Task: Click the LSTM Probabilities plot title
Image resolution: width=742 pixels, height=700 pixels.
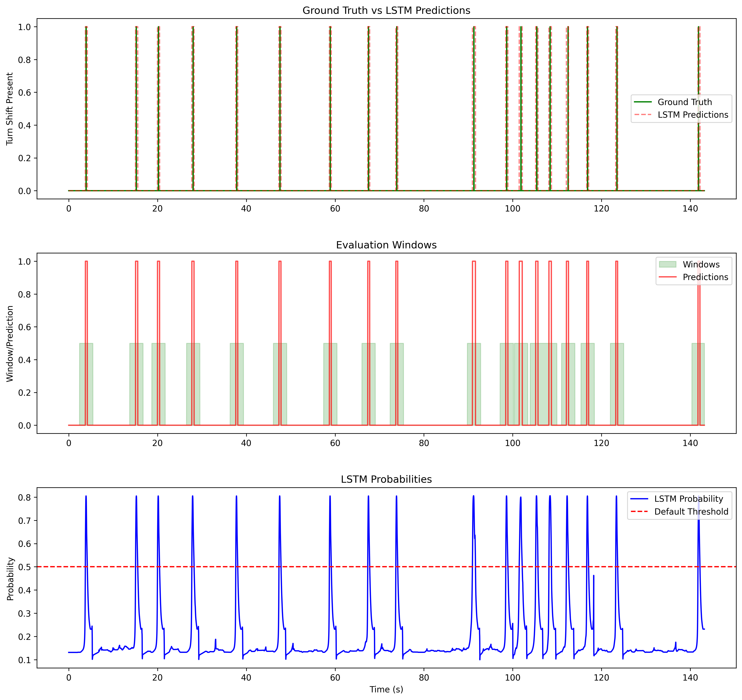Action: click(x=386, y=479)
